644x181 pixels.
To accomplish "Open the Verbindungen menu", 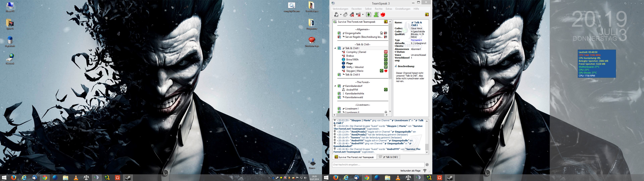I will (340, 9).
